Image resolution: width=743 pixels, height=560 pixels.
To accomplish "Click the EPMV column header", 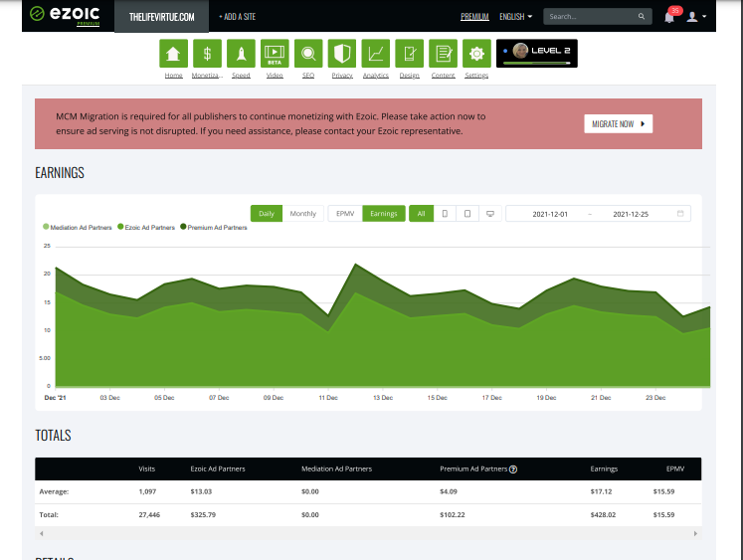I will click(674, 469).
